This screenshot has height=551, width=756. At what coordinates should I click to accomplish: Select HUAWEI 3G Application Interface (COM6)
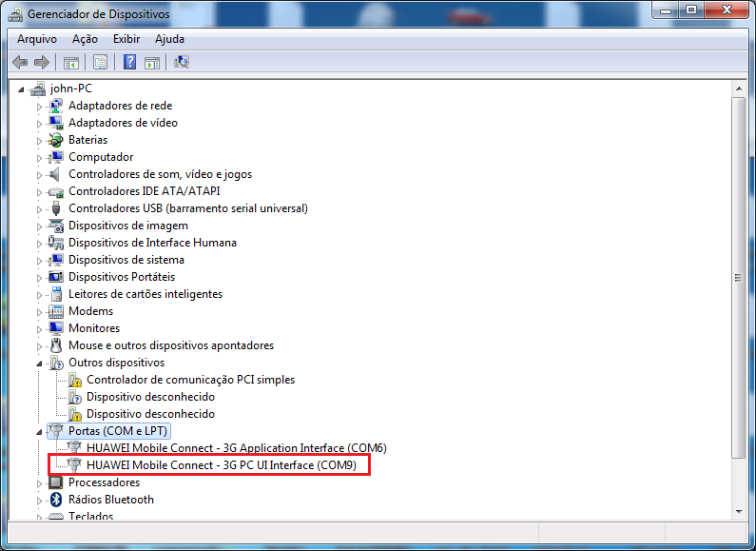point(237,448)
